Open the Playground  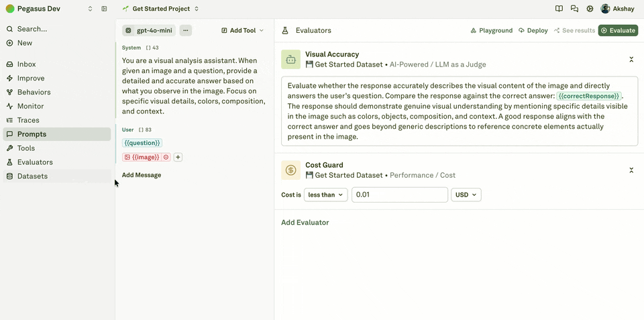click(492, 30)
